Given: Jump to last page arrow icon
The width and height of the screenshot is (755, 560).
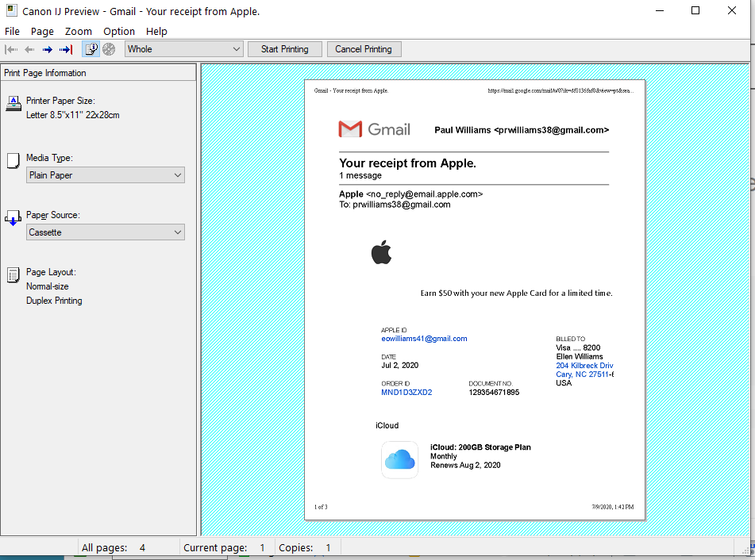Looking at the screenshot, I should point(65,49).
